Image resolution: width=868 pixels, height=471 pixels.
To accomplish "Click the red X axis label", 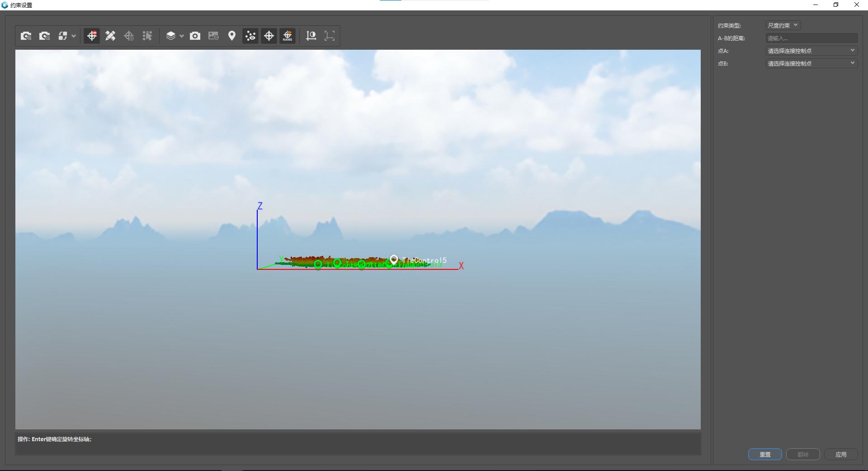I will (461, 266).
